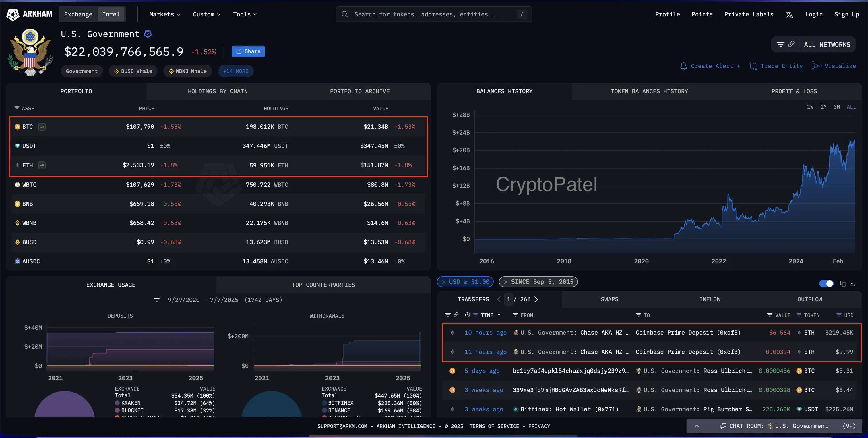The height and width of the screenshot is (438, 868).
Task: Click the link icon in transfers header
Action: [x=456, y=314]
